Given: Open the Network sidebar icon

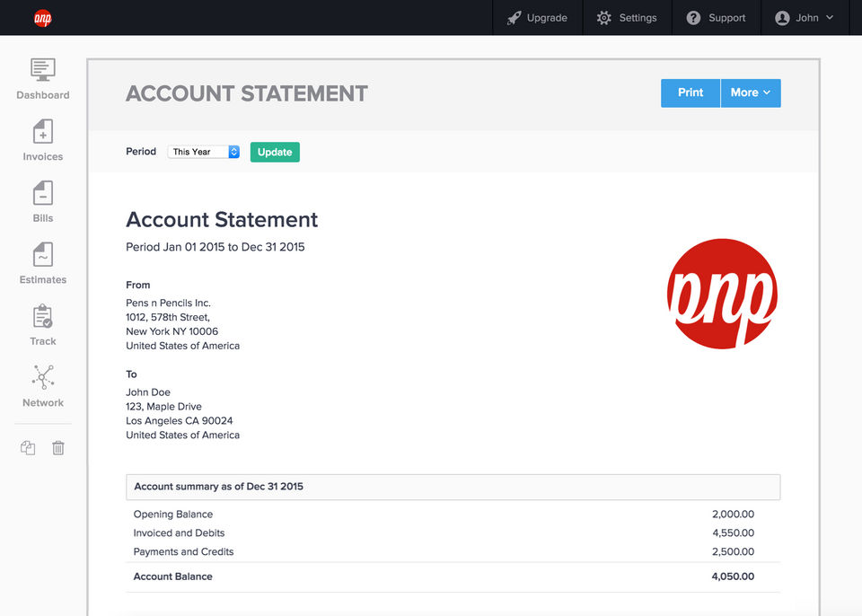Looking at the screenshot, I should point(42,378).
